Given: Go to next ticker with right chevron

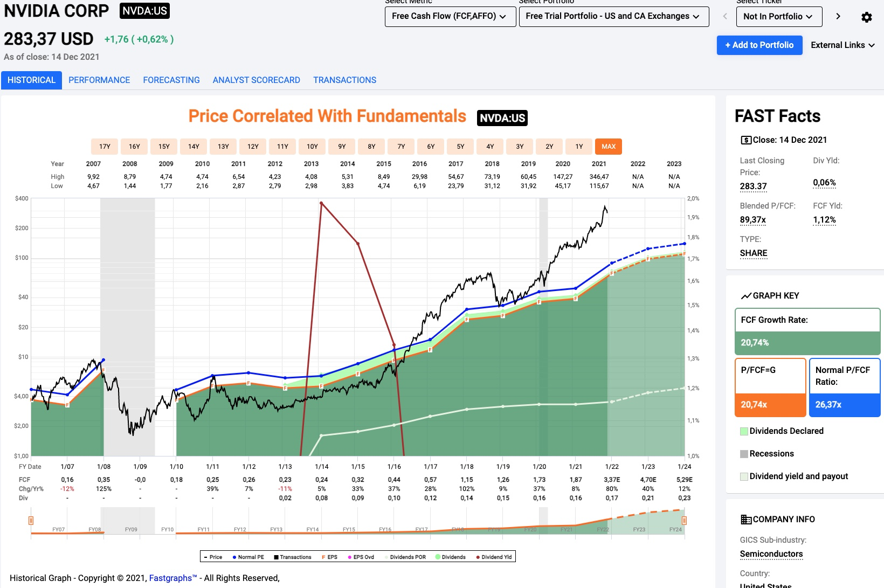Looking at the screenshot, I should coord(838,17).
